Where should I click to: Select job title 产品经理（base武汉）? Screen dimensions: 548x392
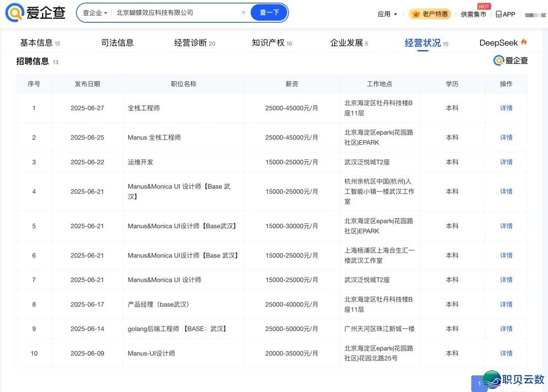pyautogui.click(x=158, y=304)
